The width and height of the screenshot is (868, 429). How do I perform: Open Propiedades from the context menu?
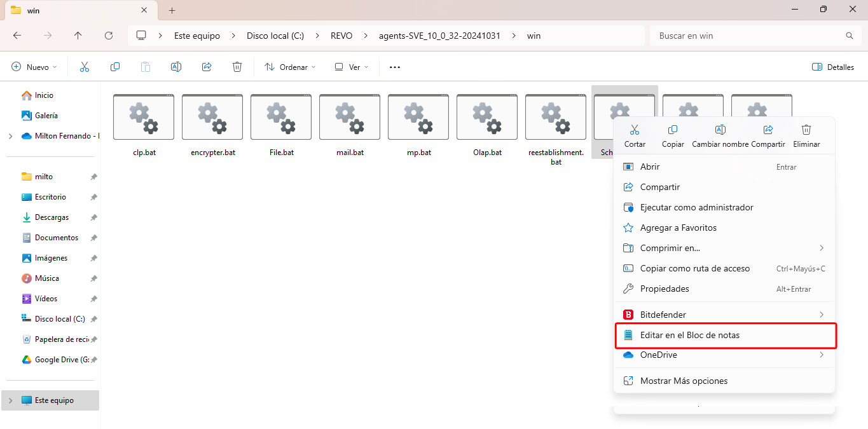point(665,289)
